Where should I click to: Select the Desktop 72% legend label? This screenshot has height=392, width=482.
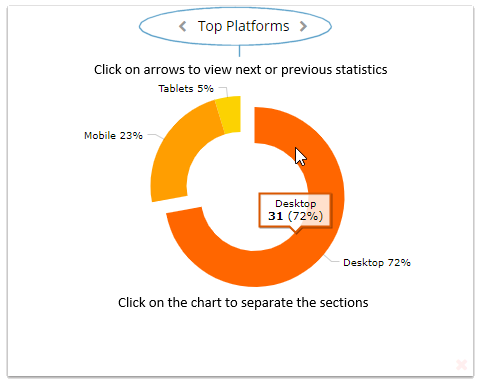(377, 263)
